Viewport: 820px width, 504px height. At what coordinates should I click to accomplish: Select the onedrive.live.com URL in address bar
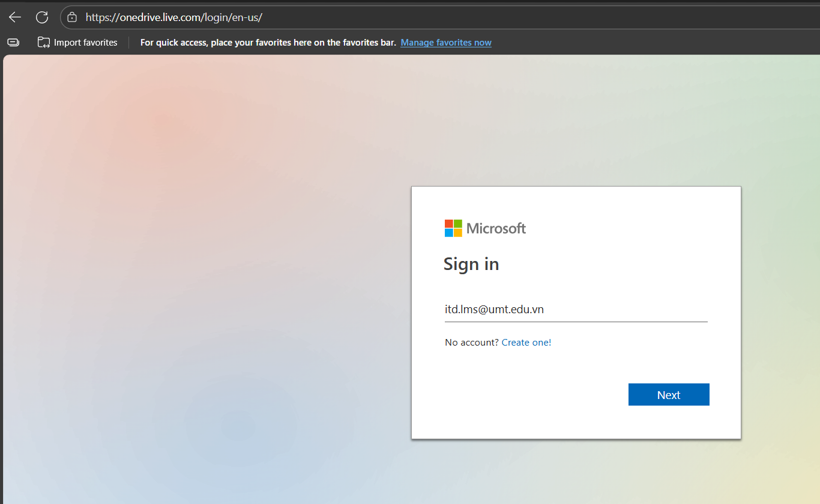coord(174,17)
